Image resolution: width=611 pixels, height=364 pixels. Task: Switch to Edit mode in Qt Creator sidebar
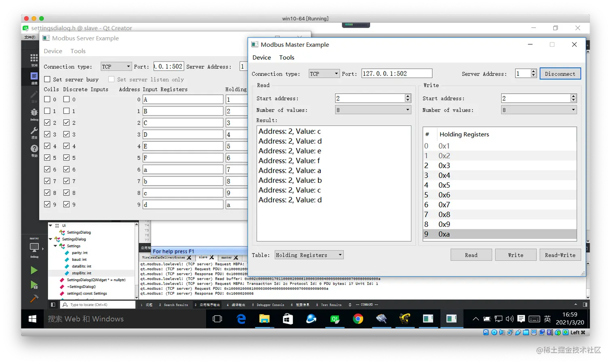[x=34, y=77]
